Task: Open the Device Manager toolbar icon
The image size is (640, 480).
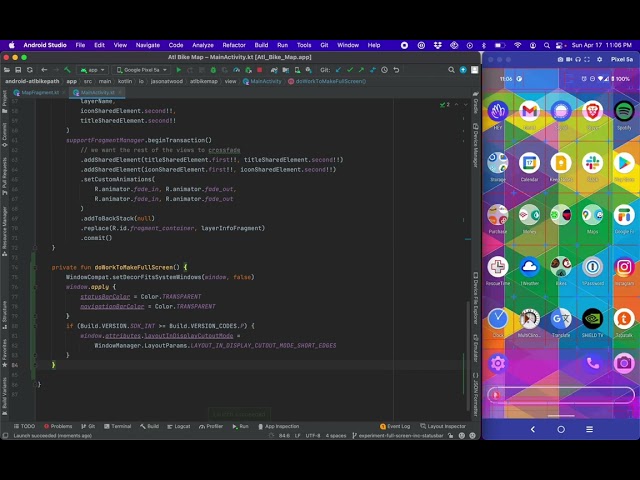Action: (x=297, y=70)
